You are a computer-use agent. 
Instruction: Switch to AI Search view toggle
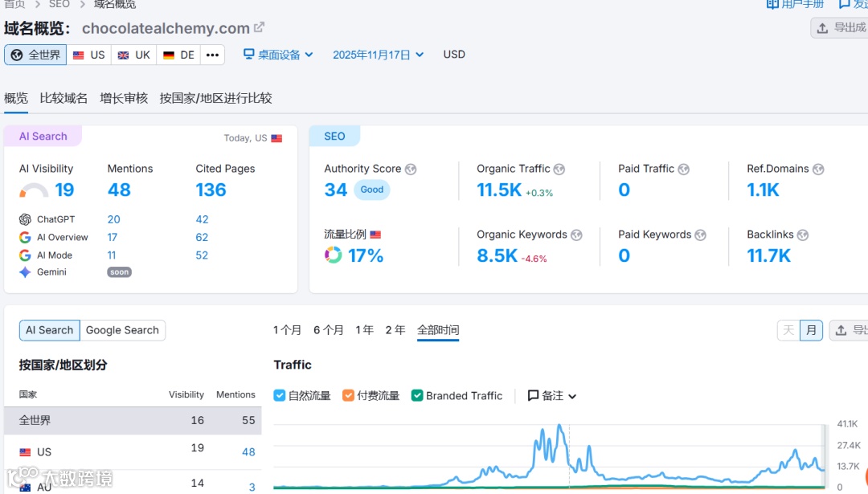pyautogui.click(x=49, y=330)
